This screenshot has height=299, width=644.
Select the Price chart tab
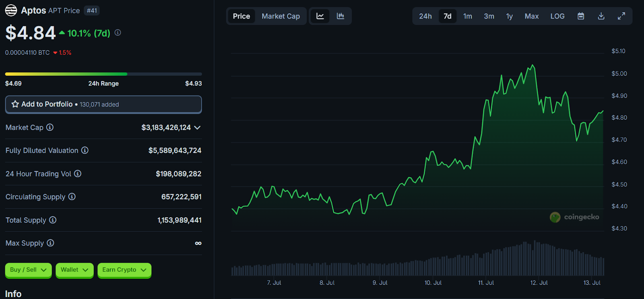click(x=241, y=16)
